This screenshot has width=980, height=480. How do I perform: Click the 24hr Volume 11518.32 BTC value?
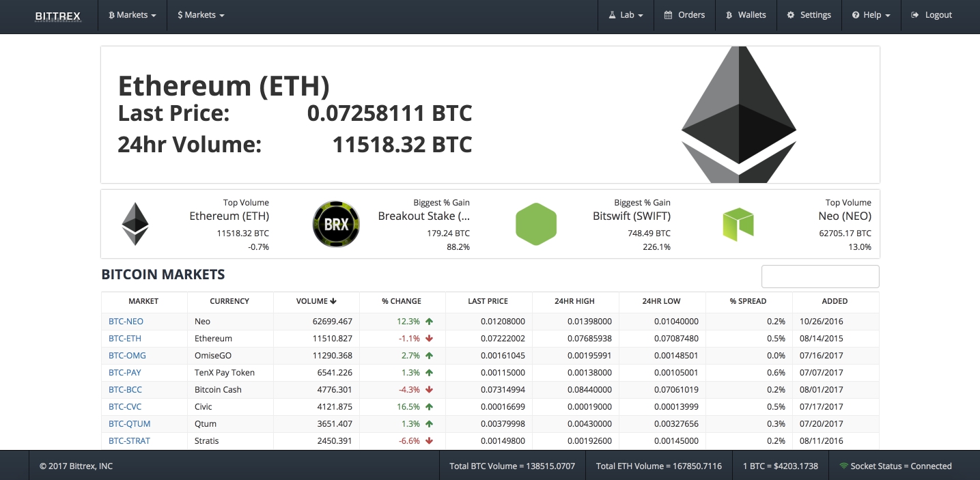coord(402,144)
